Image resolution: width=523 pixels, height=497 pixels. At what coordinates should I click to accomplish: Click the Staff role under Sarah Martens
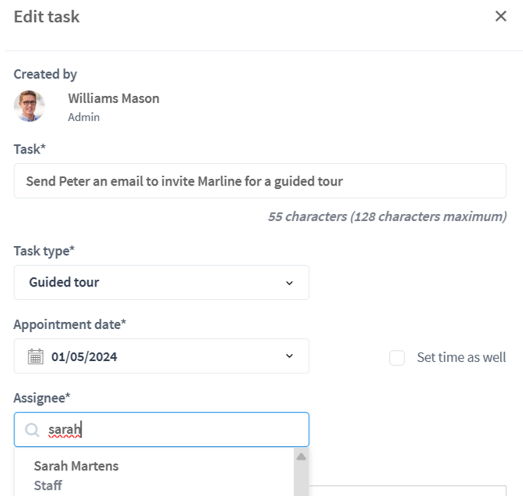(48, 485)
